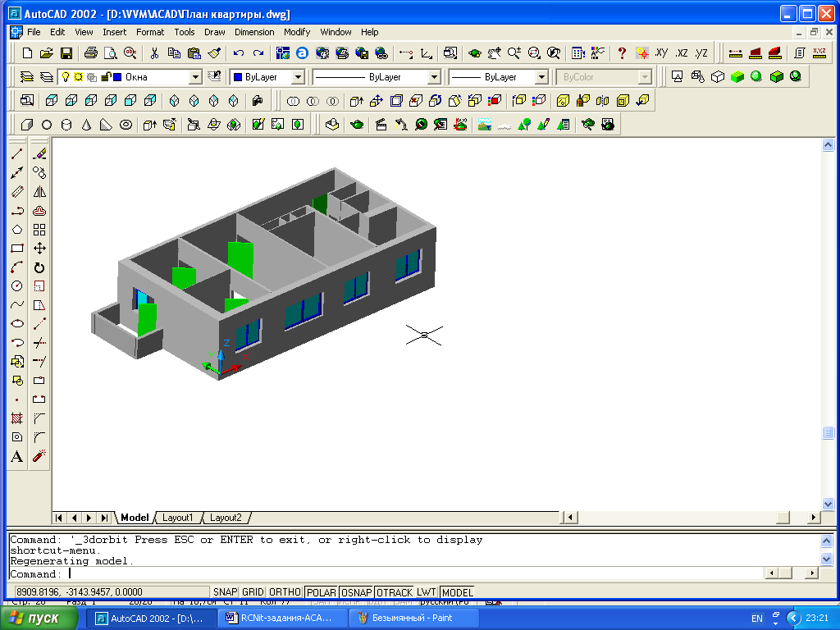Open the Draw menu
Screen dimensions: 840x630
tap(215, 32)
